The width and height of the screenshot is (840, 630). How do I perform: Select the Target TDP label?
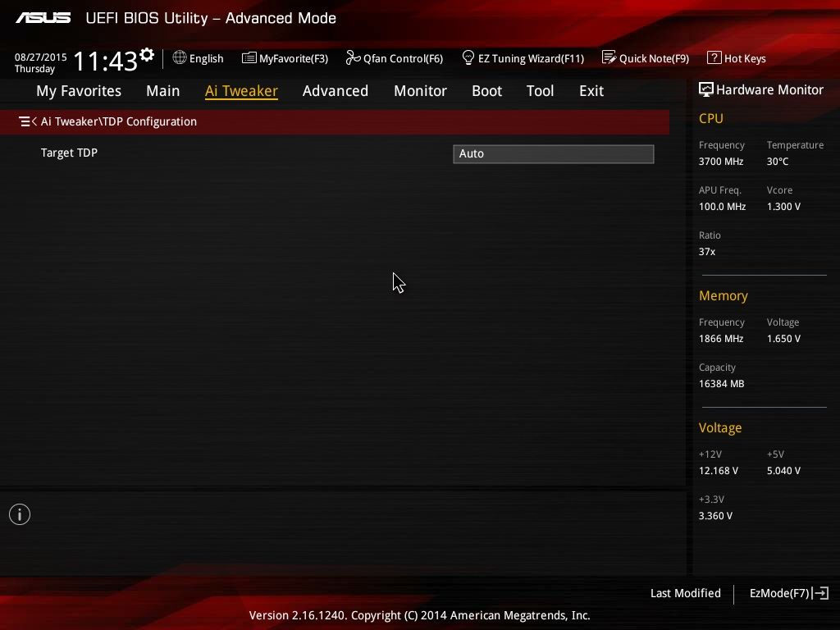(69, 153)
